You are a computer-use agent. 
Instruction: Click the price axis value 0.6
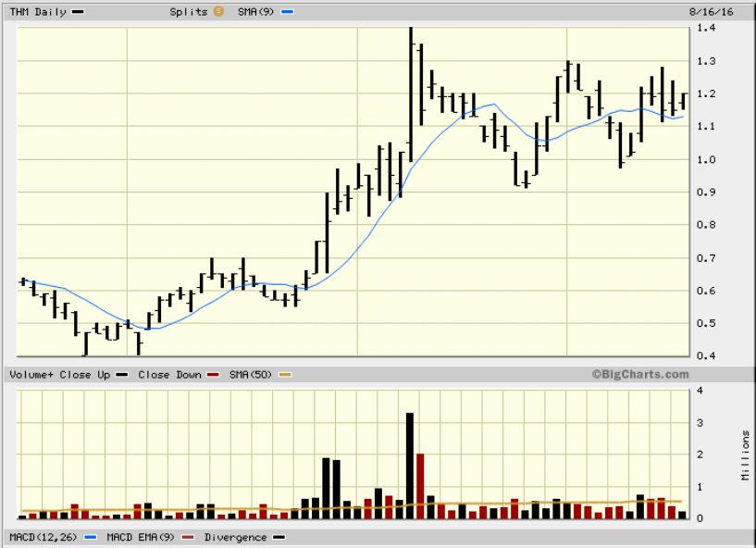(x=706, y=291)
